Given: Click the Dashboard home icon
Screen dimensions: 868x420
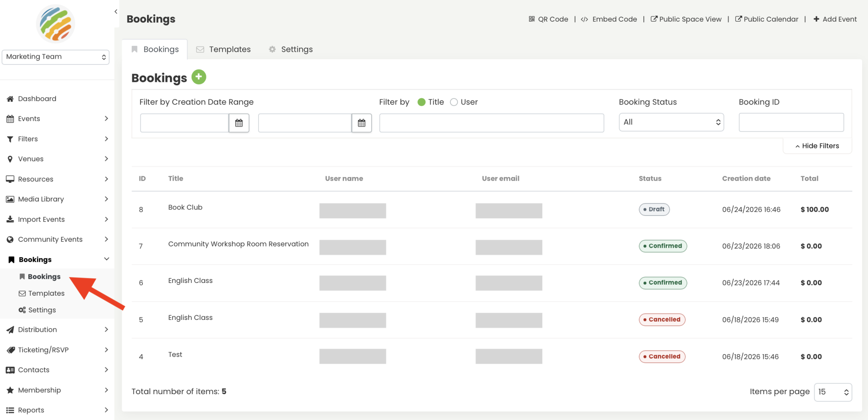Looking at the screenshot, I should click(10, 99).
